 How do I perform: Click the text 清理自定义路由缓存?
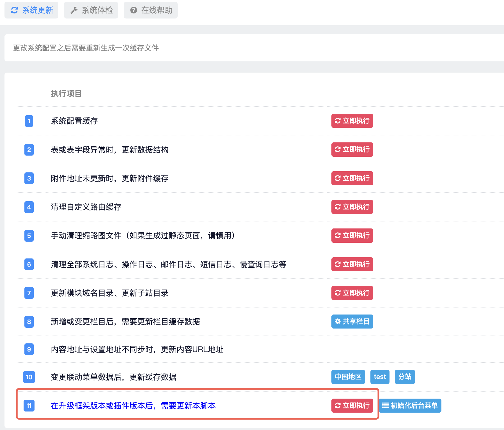click(86, 207)
